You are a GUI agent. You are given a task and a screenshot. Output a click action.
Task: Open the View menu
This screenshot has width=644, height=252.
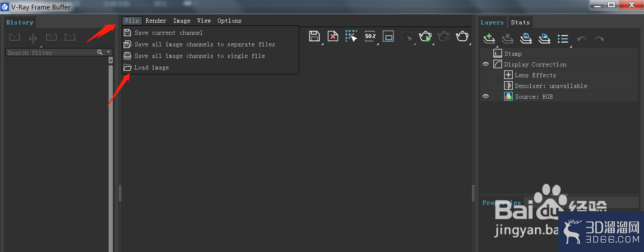pos(204,21)
